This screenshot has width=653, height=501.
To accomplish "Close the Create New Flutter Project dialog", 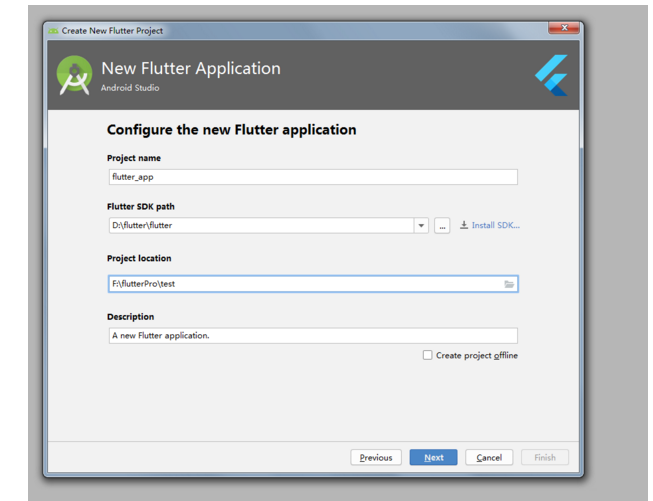I will click(564, 28).
